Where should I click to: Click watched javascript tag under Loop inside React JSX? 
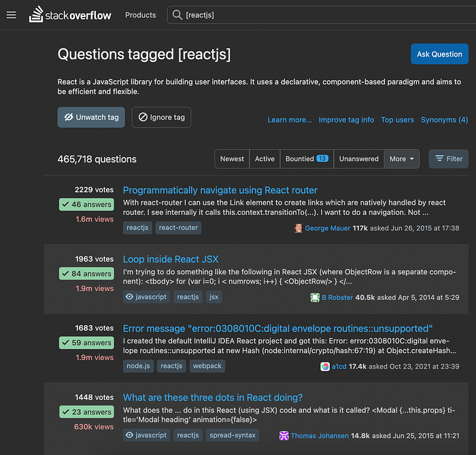point(146,297)
